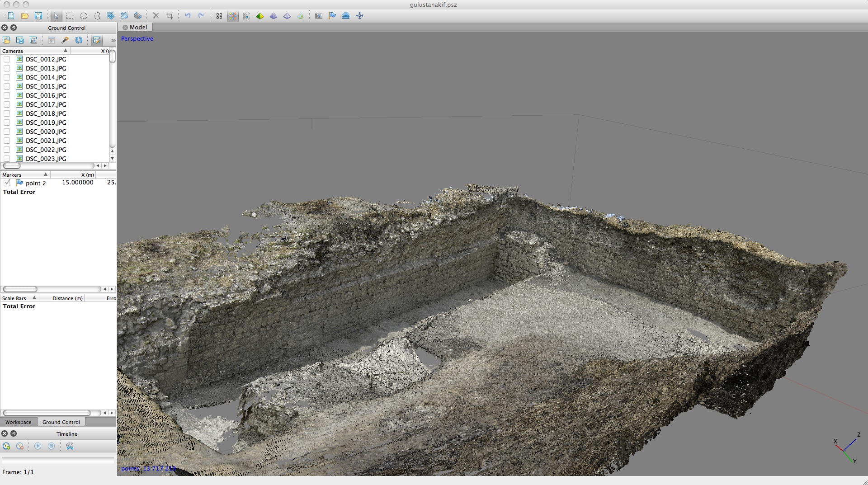Switch view to Dense Cloud mode
868x485 pixels.
(x=233, y=16)
